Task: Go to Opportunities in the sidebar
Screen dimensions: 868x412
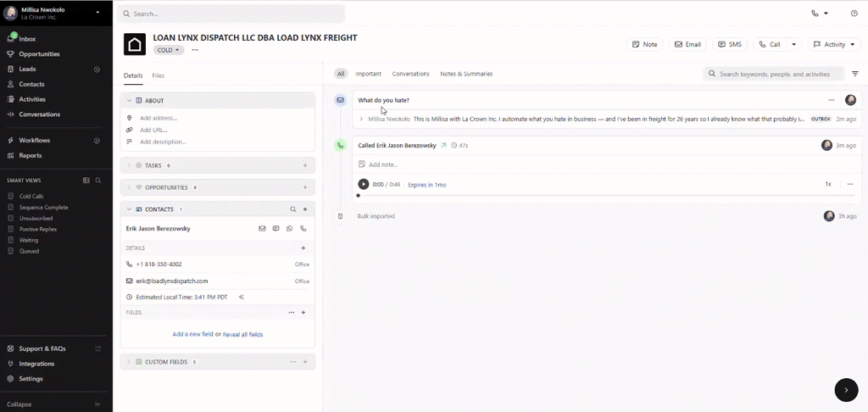Action: pos(39,54)
